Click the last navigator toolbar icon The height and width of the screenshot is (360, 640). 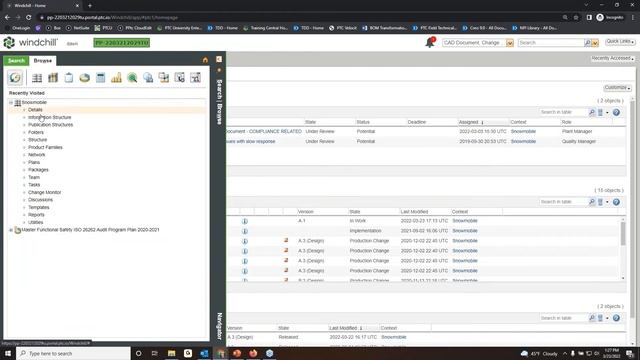[196, 78]
